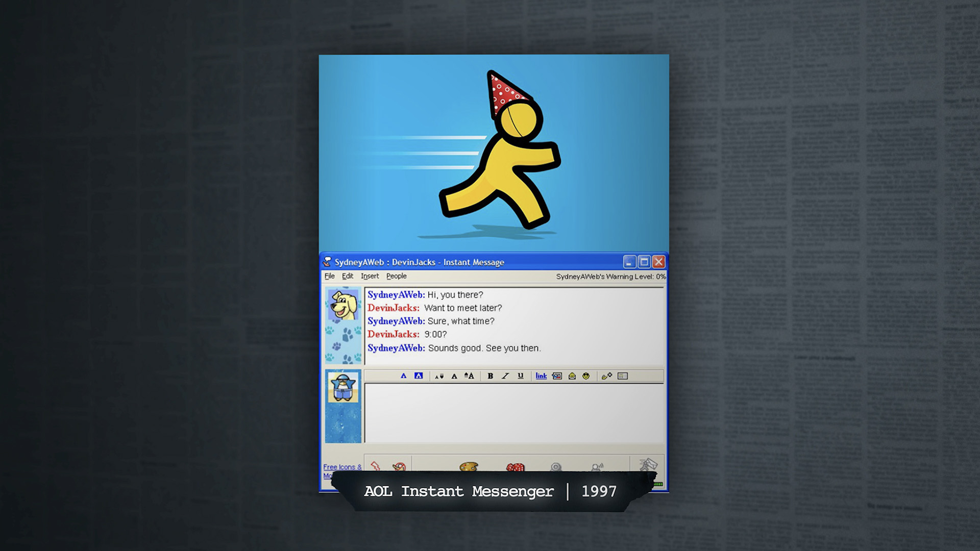Image resolution: width=980 pixels, height=551 pixels.
Task: Click the decrease font size icon
Action: click(439, 376)
